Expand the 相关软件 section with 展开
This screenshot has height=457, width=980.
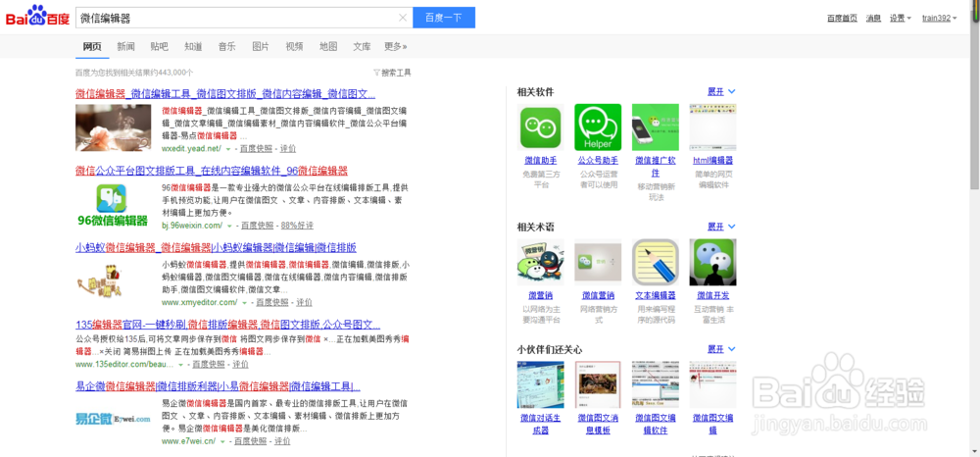[721, 92]
